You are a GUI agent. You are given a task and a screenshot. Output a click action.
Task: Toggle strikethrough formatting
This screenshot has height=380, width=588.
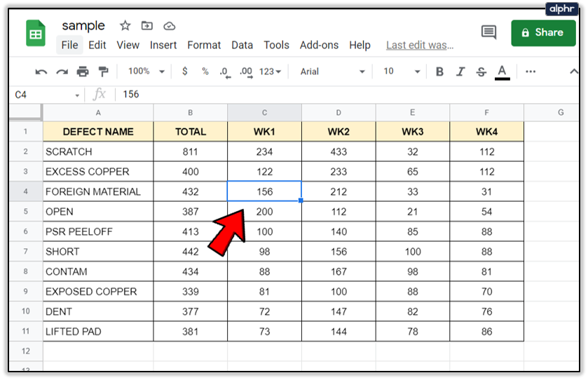pos(481,72)
